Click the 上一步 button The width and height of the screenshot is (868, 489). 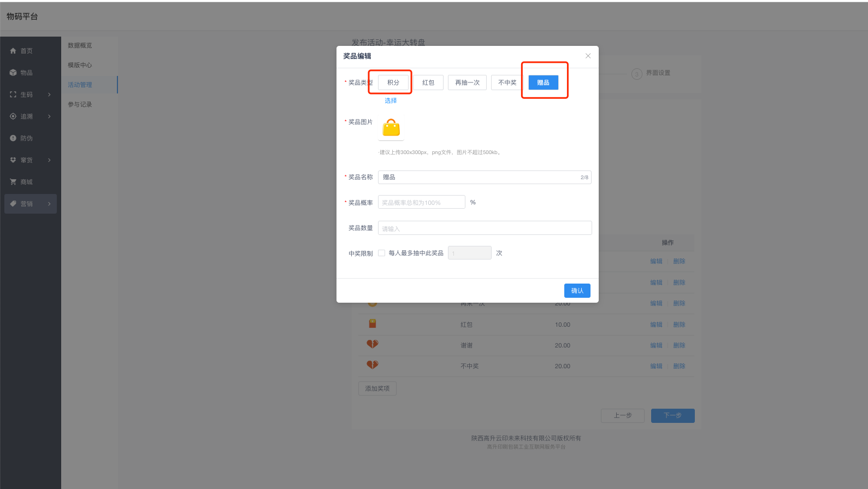pyautogui.click(x=623, y=416)
